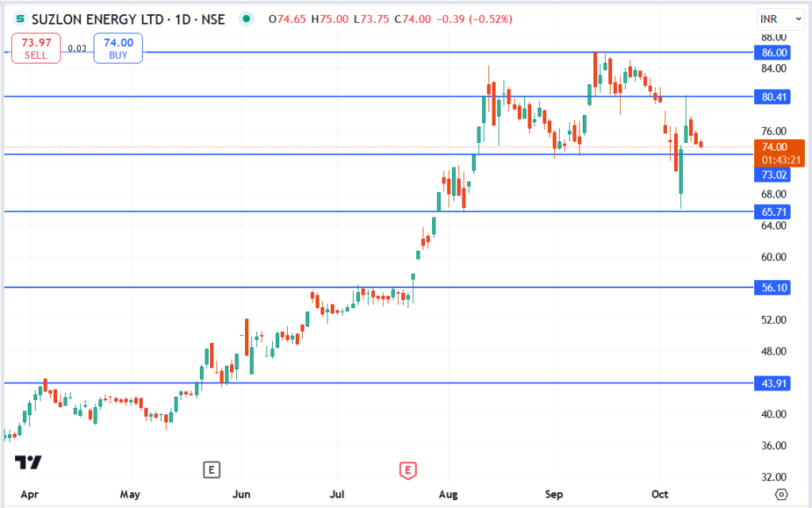Viewport: 812px width, 508px height.
Task: Open the TradingView logo link
Action: point(28,462)
